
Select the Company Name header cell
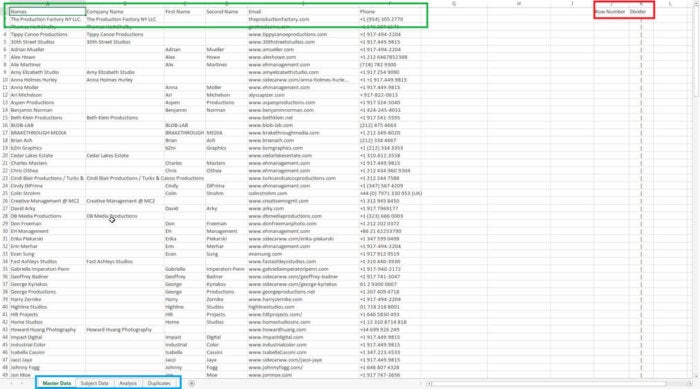pos(125,12)
